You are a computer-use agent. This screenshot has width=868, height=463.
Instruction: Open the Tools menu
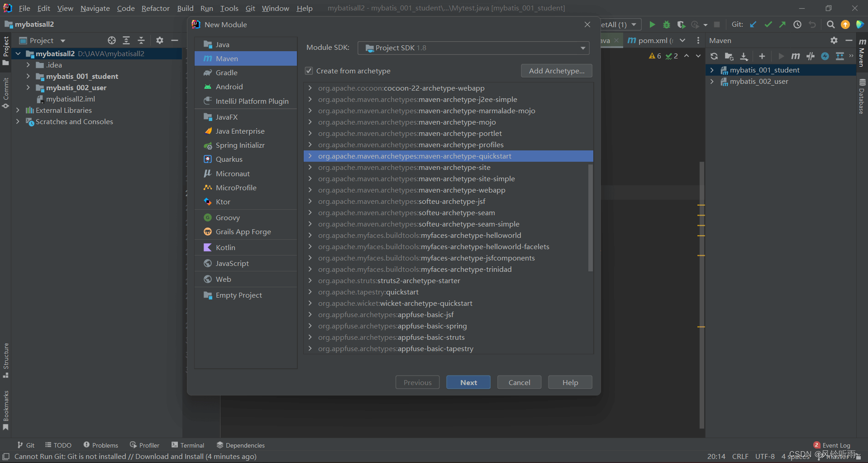click(x=229, y=8)
